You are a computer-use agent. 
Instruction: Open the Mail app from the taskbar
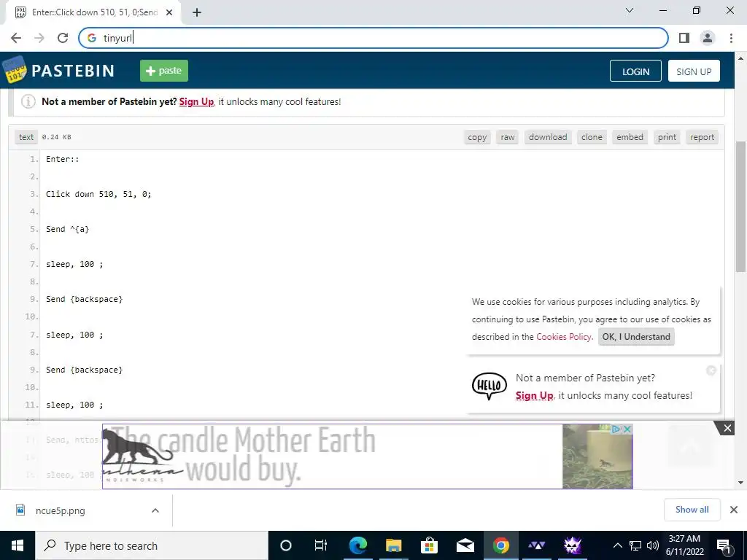coord(465,545)
